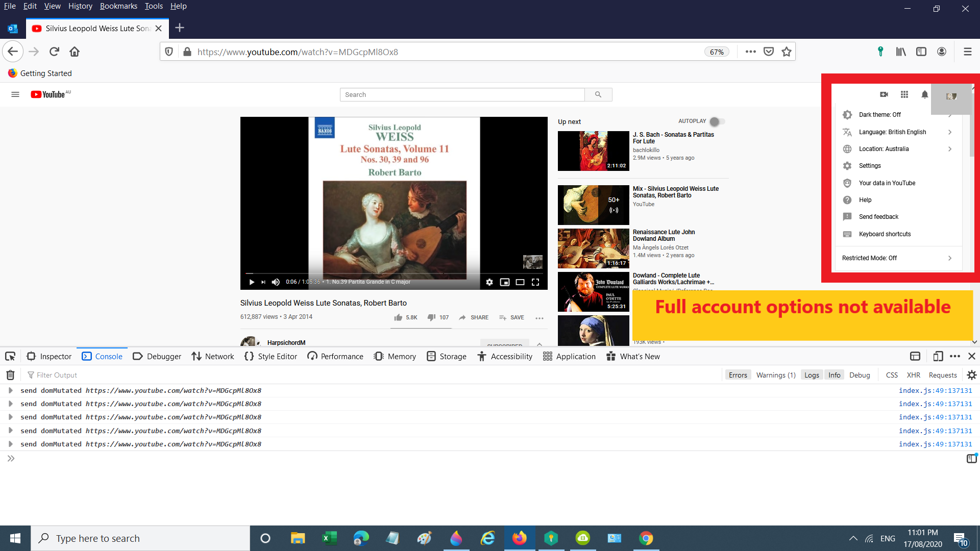Click the element picker icon in DevTools
The image size is (980, 551).
(10, 356)
